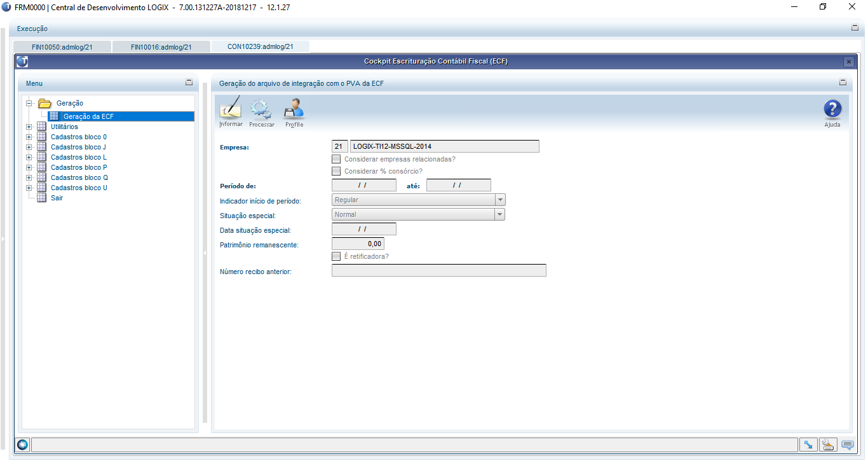Screen dimensions: 868x463
Task: Click the round logo icon in status bar
Action: 23,445
